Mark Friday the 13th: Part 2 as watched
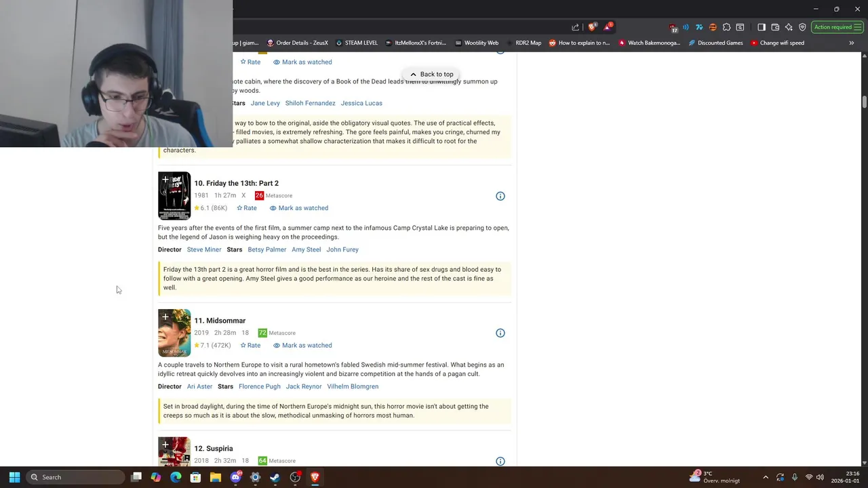 coord(299,208)
